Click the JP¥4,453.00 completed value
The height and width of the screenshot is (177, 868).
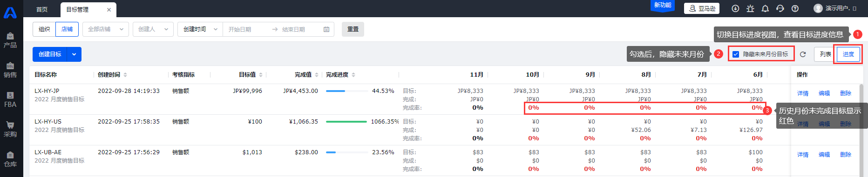300,91
